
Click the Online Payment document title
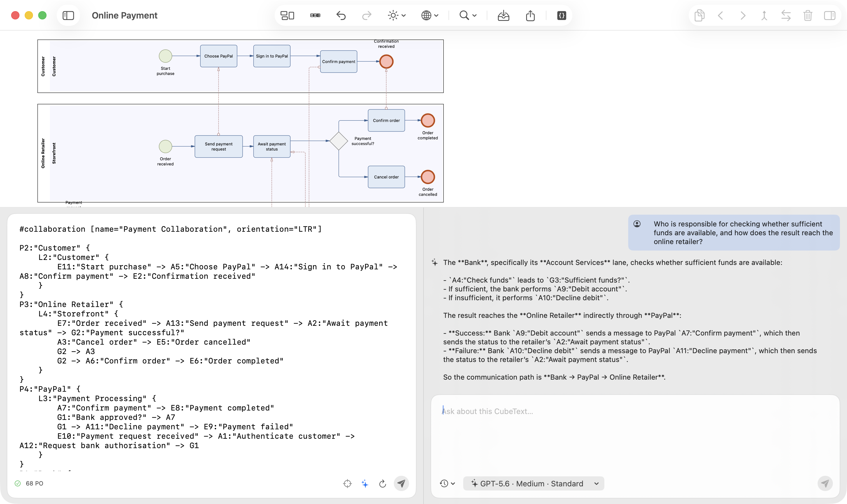coord(125,16)
